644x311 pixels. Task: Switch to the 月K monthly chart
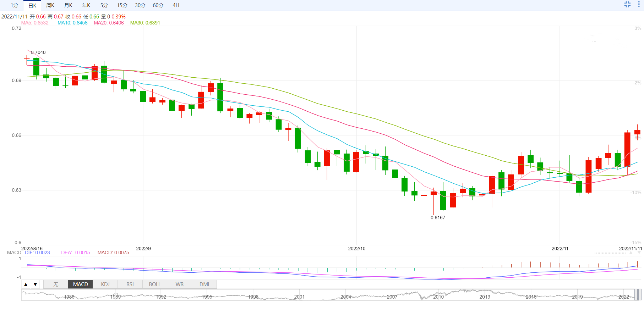(68, 5)
